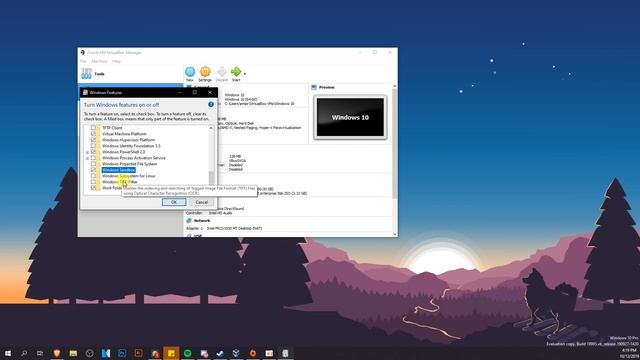640x360 pixels.
Task: Click the Preview section icon in VirtualBox
Action: click(x=314, y=87)
